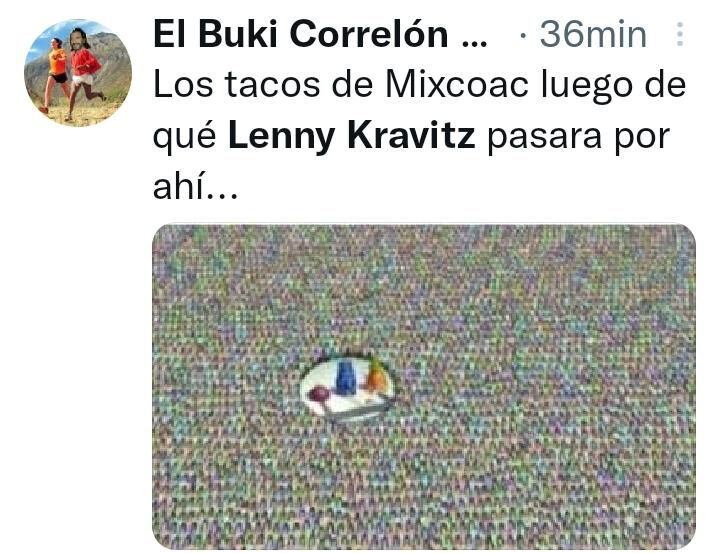Click the separator dot before 36min

pyautogui.click(x=522, y=36)
